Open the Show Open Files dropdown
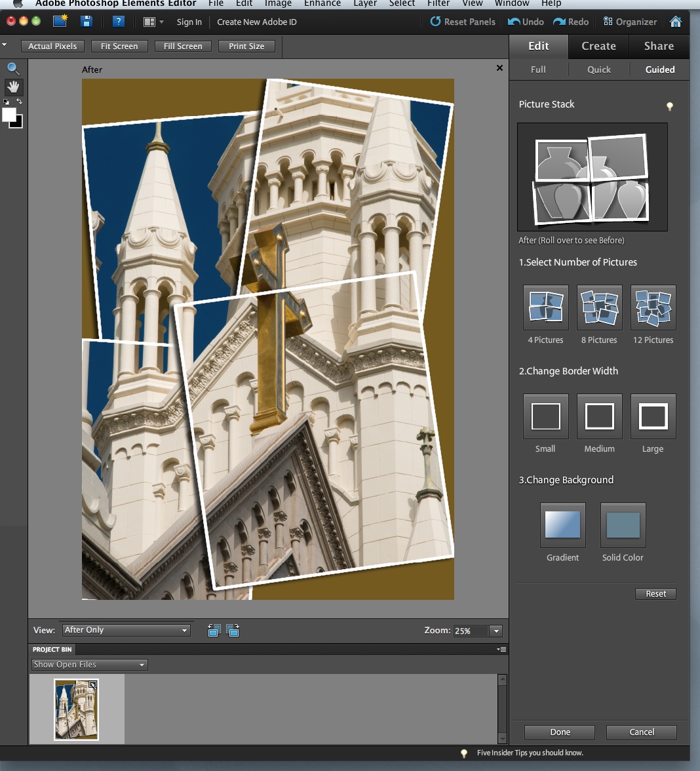700x771 pixels. coord(89,665)
